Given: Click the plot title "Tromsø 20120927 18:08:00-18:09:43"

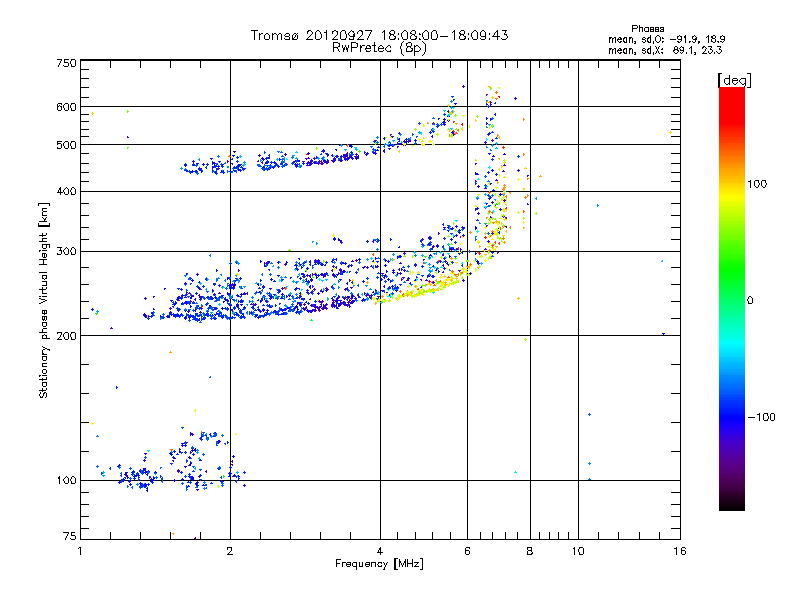Looking at the screenshot, I should 379,35.
